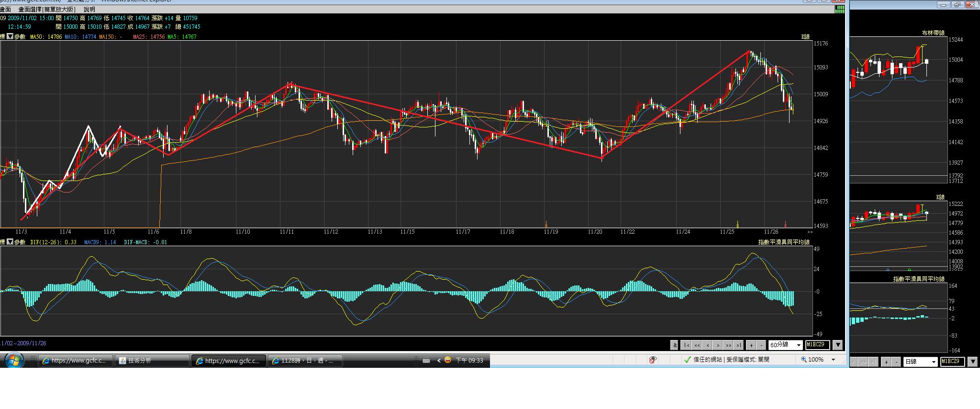Click the & button in chart toolbar

pos(675,345)
